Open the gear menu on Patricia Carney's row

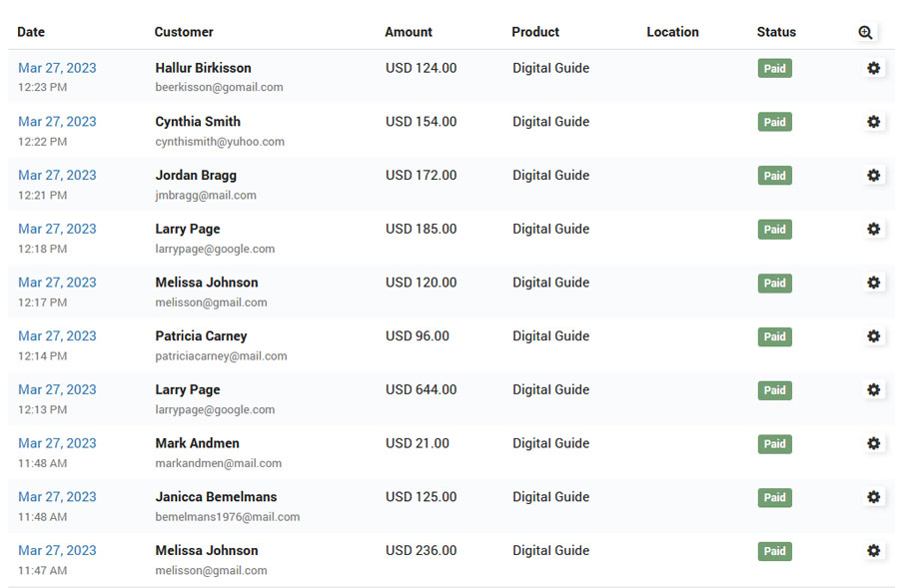click(x=874, y=336)
